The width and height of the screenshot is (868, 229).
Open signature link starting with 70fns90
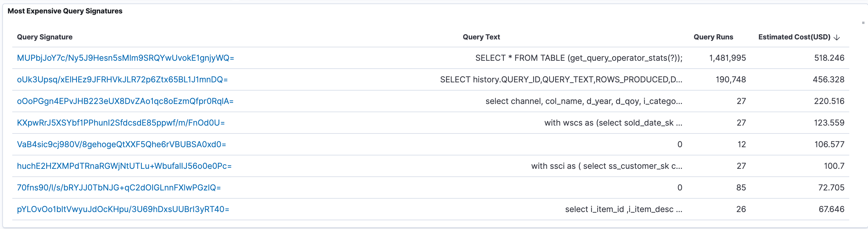[x=119, y=187]
